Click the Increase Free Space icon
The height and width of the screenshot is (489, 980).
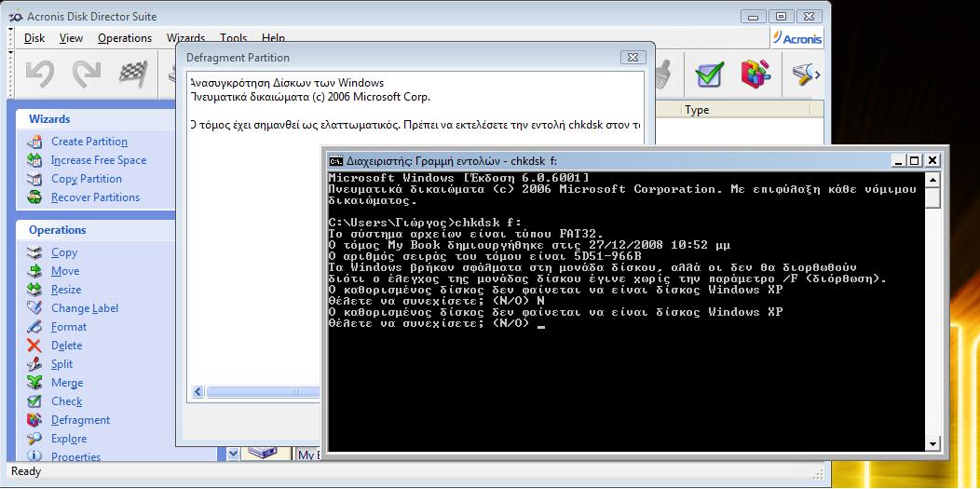[35, 160]
